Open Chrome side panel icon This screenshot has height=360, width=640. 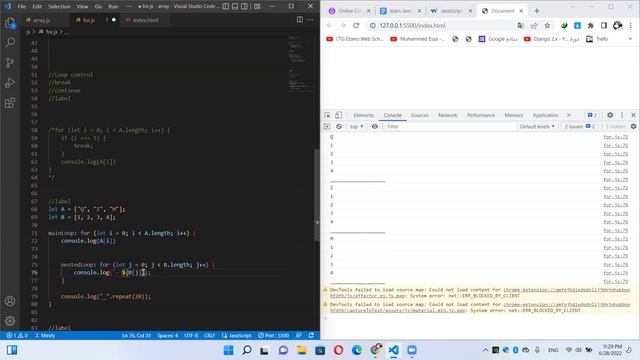pyautogui.click(x=604, y=25)
